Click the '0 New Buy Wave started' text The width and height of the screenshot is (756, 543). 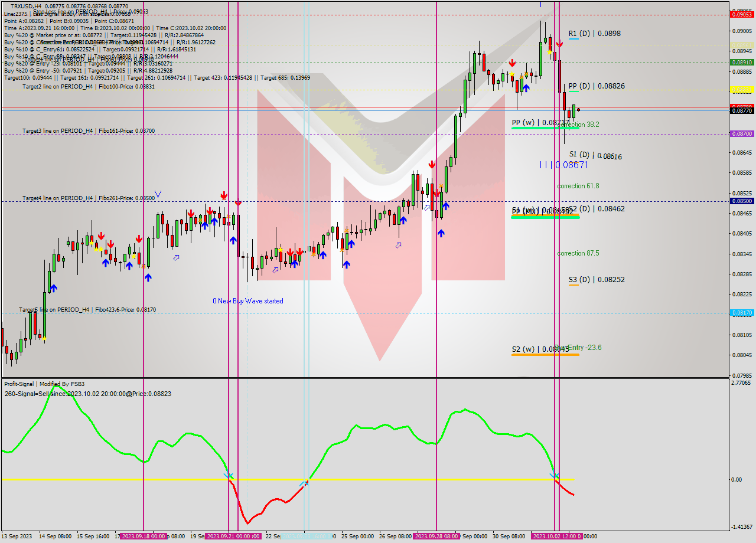coord(248,301)
